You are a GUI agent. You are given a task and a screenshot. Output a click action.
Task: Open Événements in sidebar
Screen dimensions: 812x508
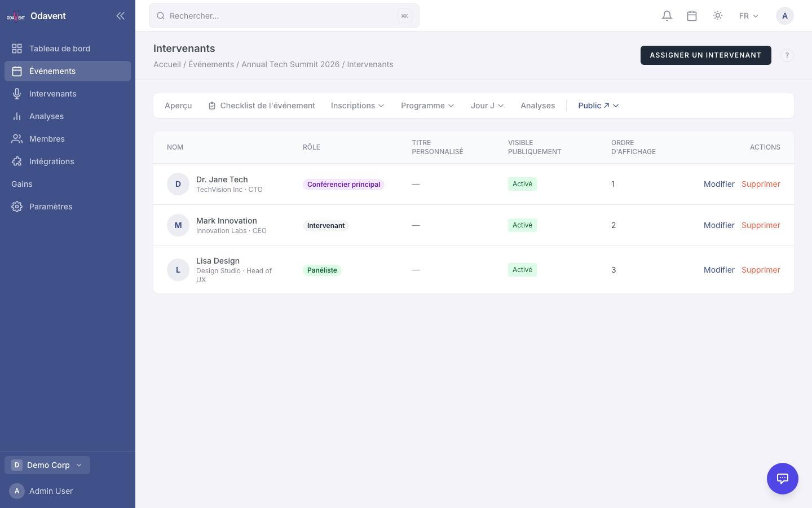[68, 71]
